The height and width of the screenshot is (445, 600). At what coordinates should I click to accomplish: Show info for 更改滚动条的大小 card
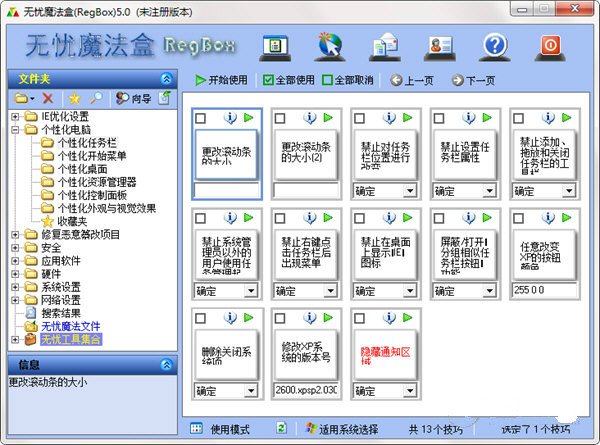(230, 118)
